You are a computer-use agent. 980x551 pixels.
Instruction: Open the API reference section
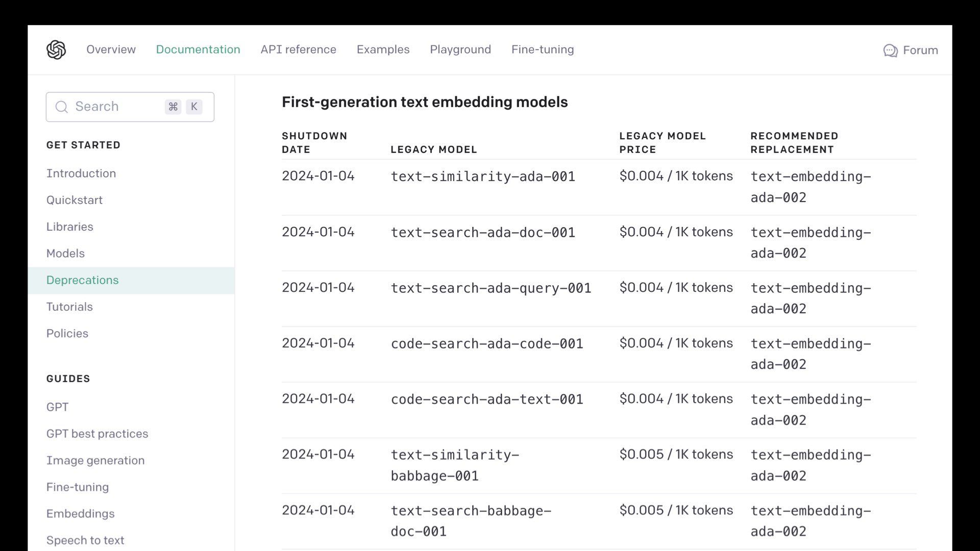pos(298,49)
